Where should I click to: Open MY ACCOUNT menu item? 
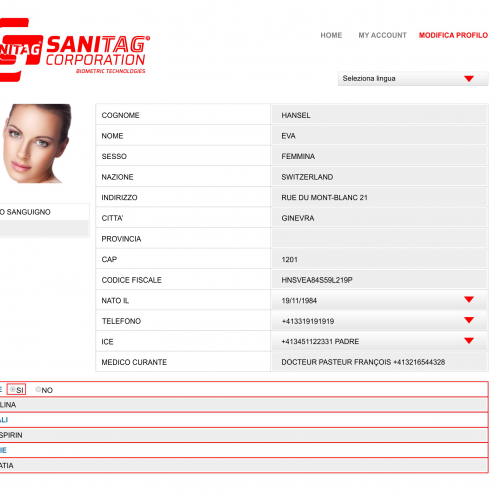click(382, 35)
